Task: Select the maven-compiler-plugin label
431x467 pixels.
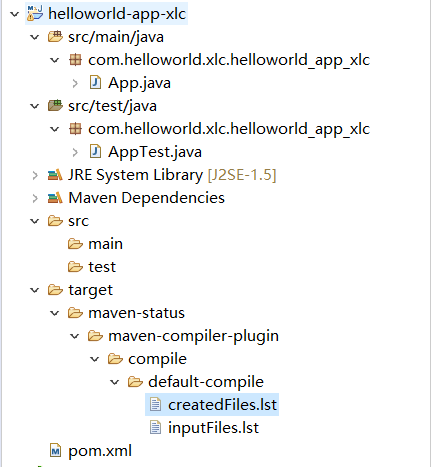Action: coord(193,336)
